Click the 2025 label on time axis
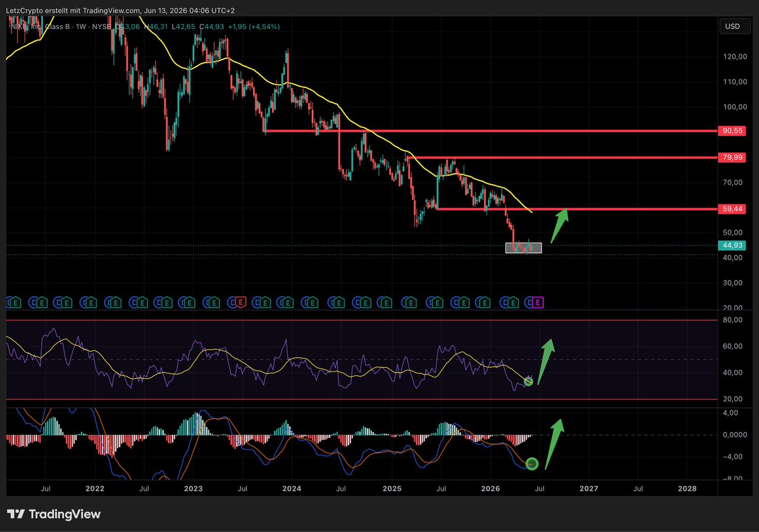The height and width of the screenshot is (532, 759). 392,489
